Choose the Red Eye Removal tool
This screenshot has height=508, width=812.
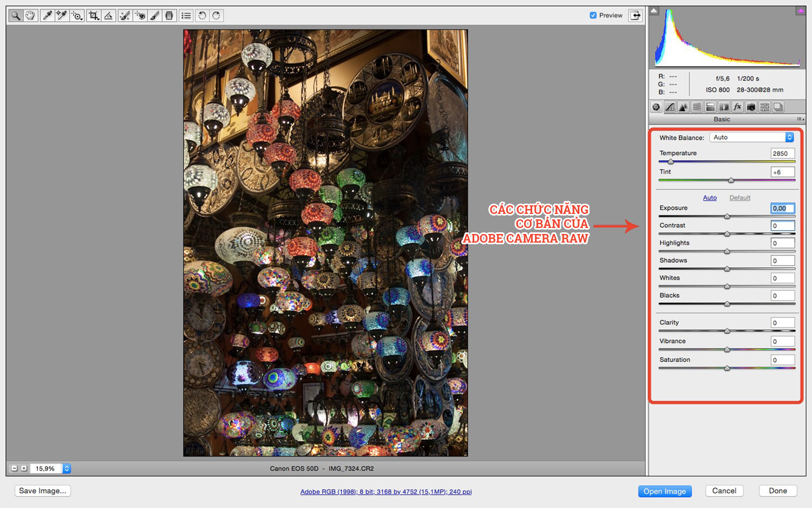140,16
